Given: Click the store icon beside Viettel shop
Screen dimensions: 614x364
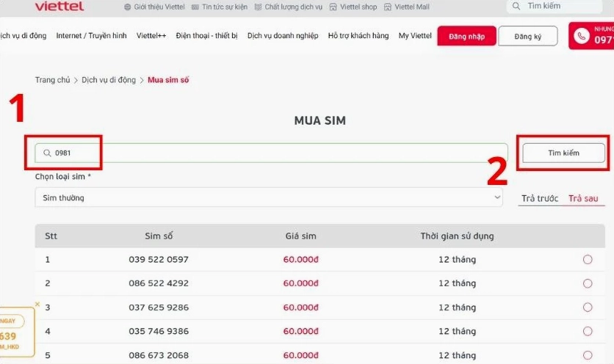Looking at the screenshot, I should pyautogui.click(x=333, y=7).
